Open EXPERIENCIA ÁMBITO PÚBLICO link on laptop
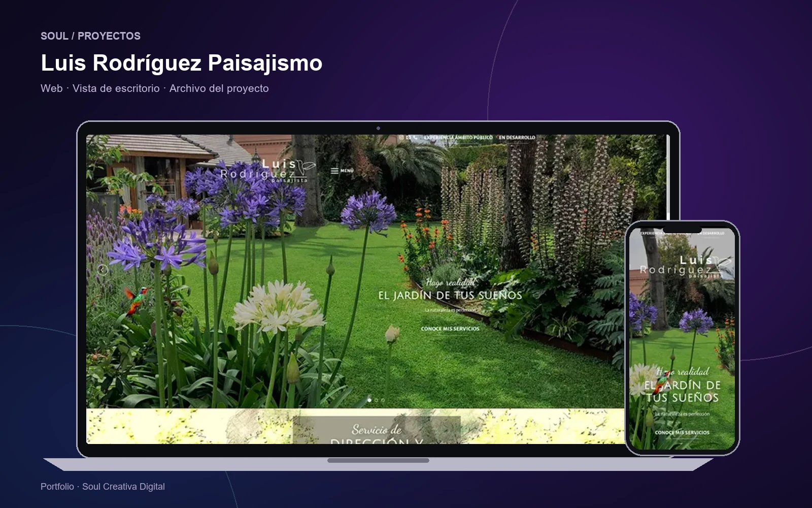This screenshot has height=508, width=812. tap(458, 137)
